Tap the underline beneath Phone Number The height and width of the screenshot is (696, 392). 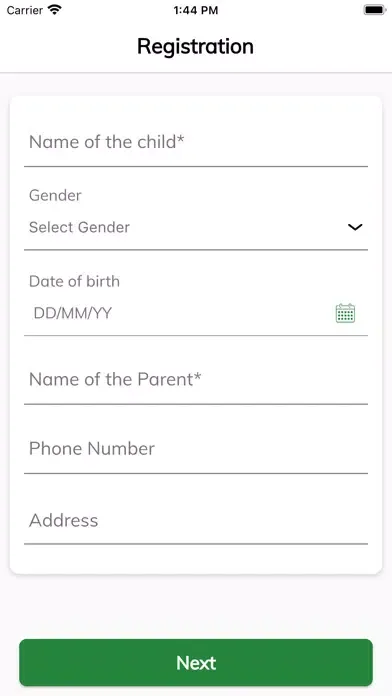(196, 473)
